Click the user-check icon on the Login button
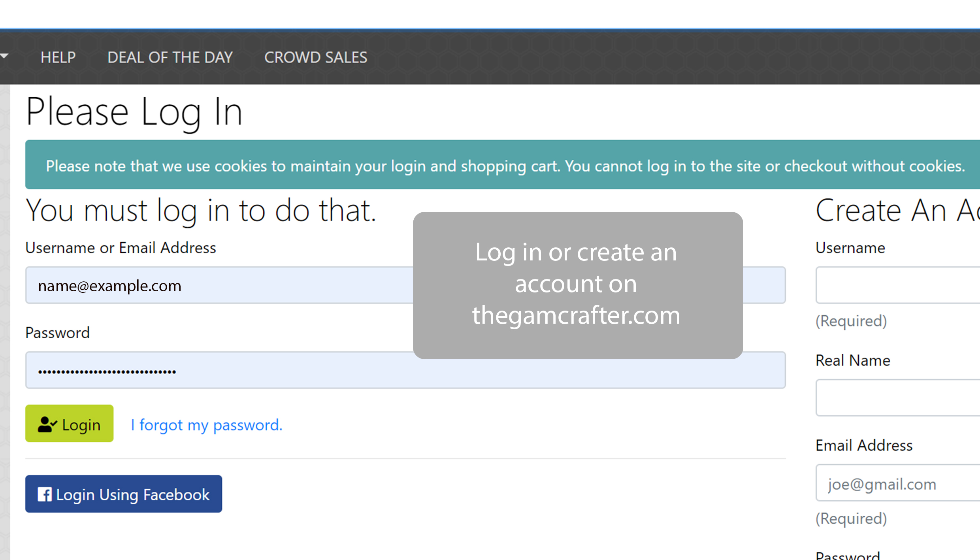 47,425
